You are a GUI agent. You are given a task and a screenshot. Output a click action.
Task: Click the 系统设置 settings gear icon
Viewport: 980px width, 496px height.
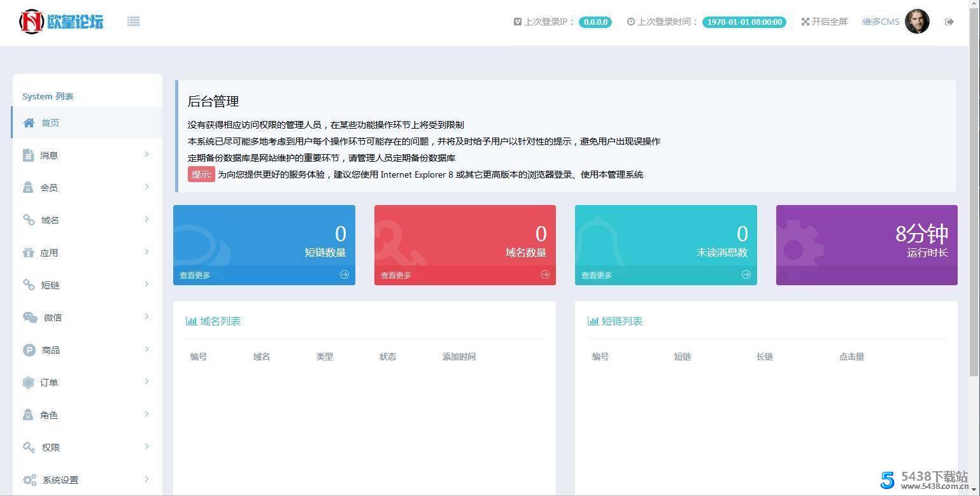[29, 479]
